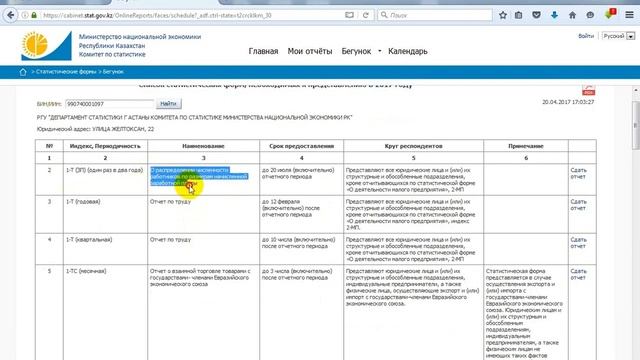Click Сдать отчет for 1-Т (годовая) row
This screenshot has width=640, height=360.
(x=578, y=205)
